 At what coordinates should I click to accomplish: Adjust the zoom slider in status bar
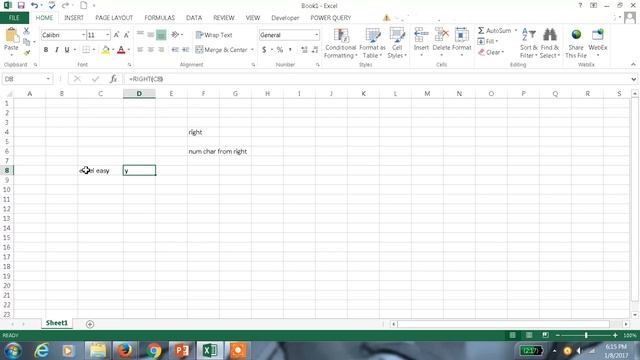tap(586, 335)
